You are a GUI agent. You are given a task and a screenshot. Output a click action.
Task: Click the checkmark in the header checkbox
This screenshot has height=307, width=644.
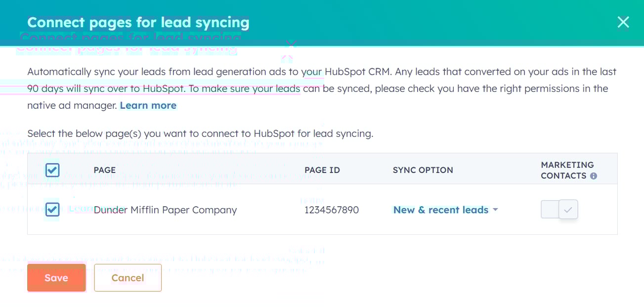pyautogui.click(x=52, y=170)
